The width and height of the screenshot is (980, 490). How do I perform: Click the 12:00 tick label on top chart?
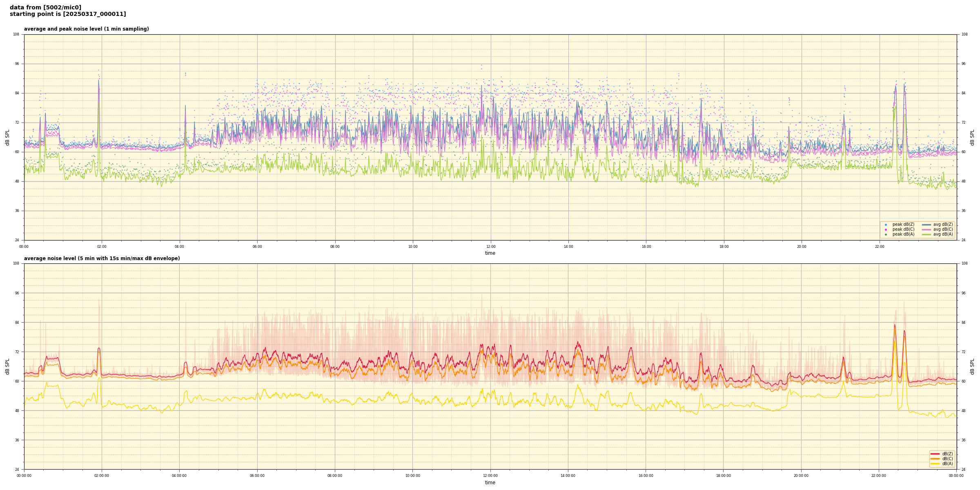point(490,247)
